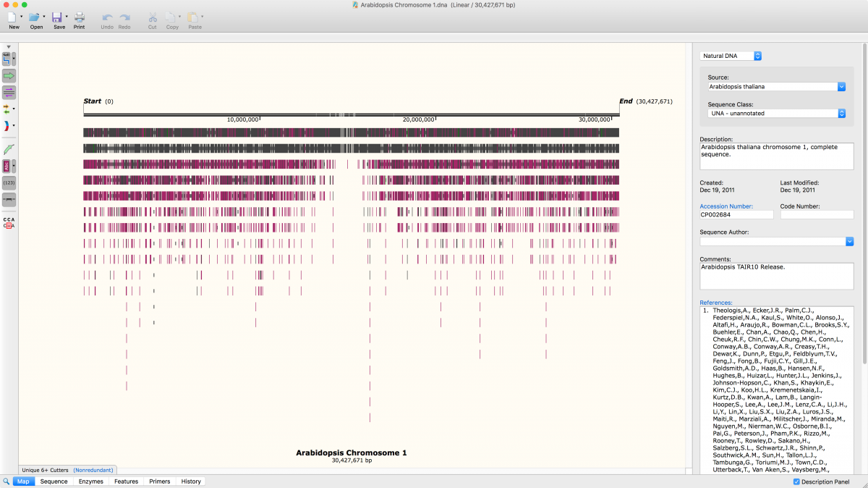Switch to the Map tab

pyautogui.click(x=24, y=481)
